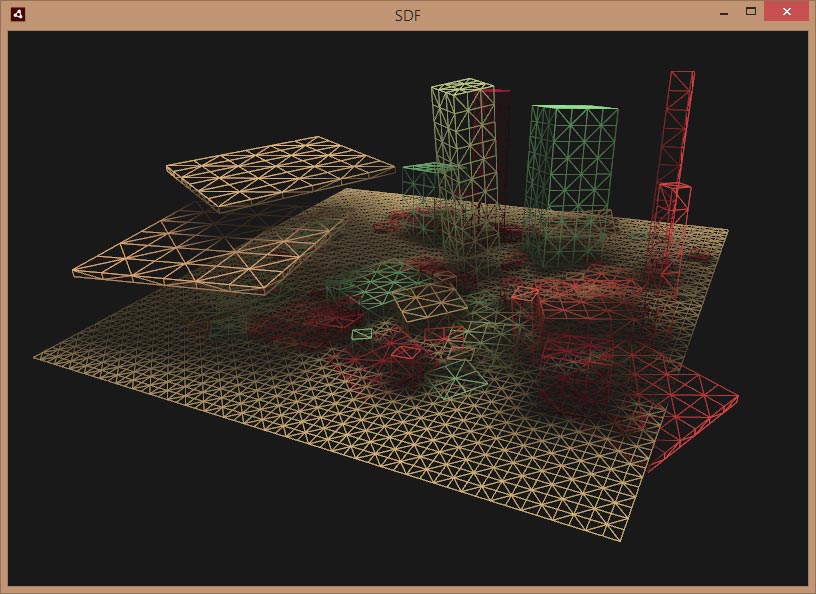Select the green tilted tile on ground

click(x=458, y=377)
